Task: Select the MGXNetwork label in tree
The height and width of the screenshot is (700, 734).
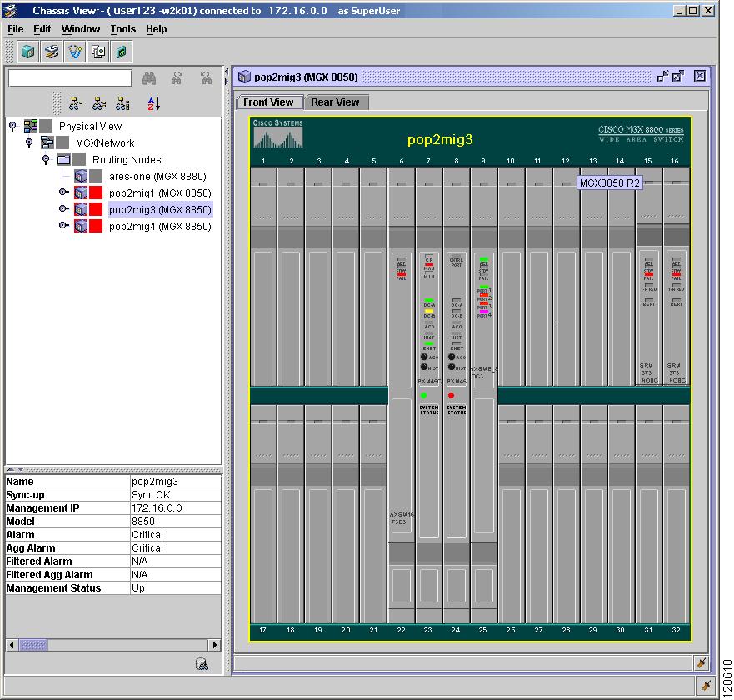Action: pos(105,143)
